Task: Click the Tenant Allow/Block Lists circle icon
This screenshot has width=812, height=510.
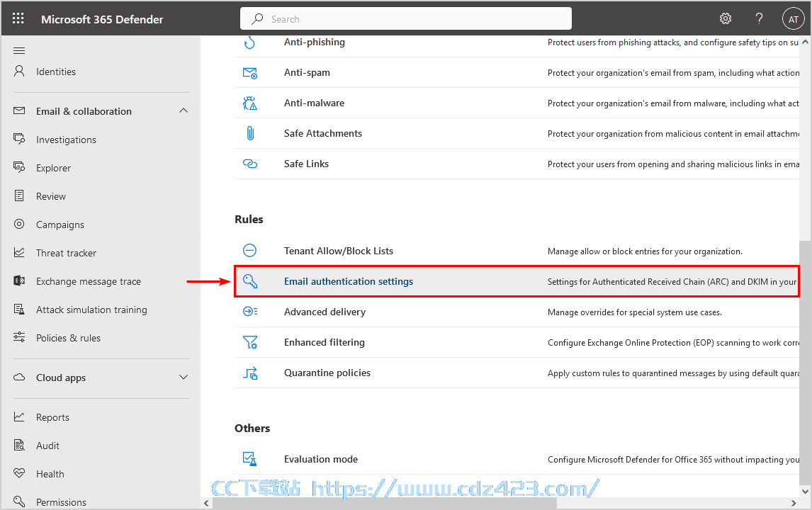Action: 249,251
